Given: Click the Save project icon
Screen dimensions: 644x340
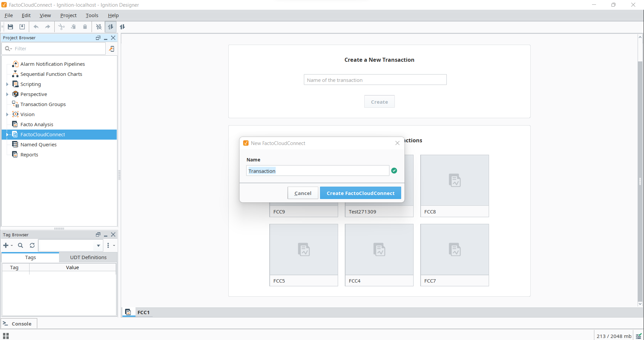Looking at the screenshot, I should point(10,27).
